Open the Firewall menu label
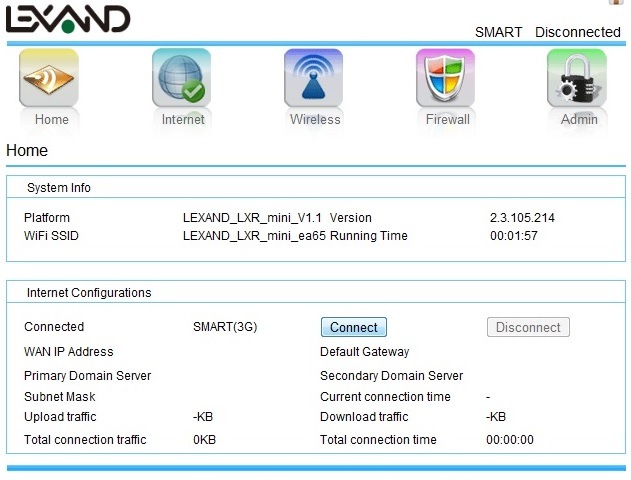This screenshot has width=631, height=480. point(447,120)
